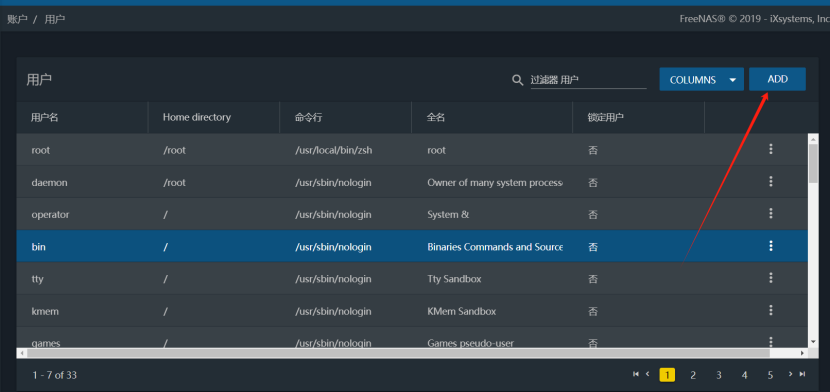Screen dimensions: 830x392
Task: Go to previous page arrow
Action: click(x=647, y=374)
